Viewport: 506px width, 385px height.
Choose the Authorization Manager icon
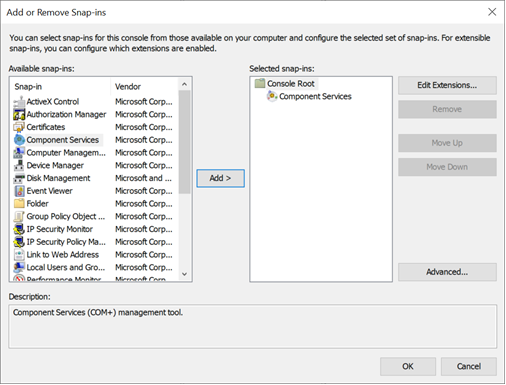tap(19, 115)
